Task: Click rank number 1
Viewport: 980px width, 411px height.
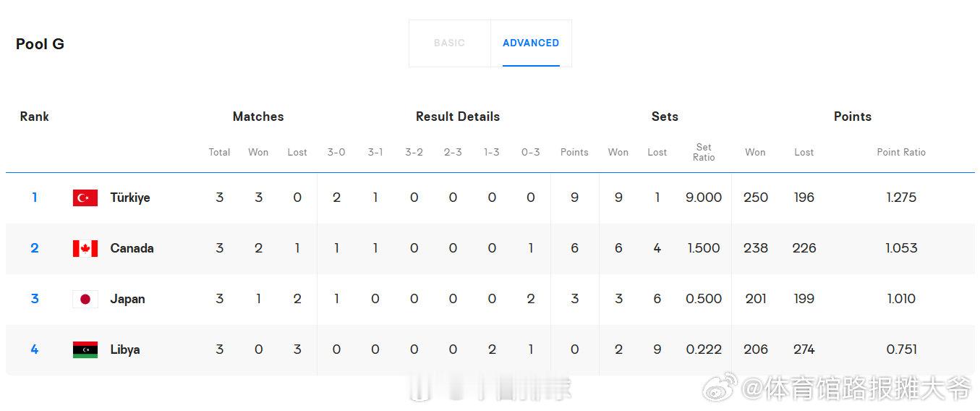Action: click(x=34, y=198)
